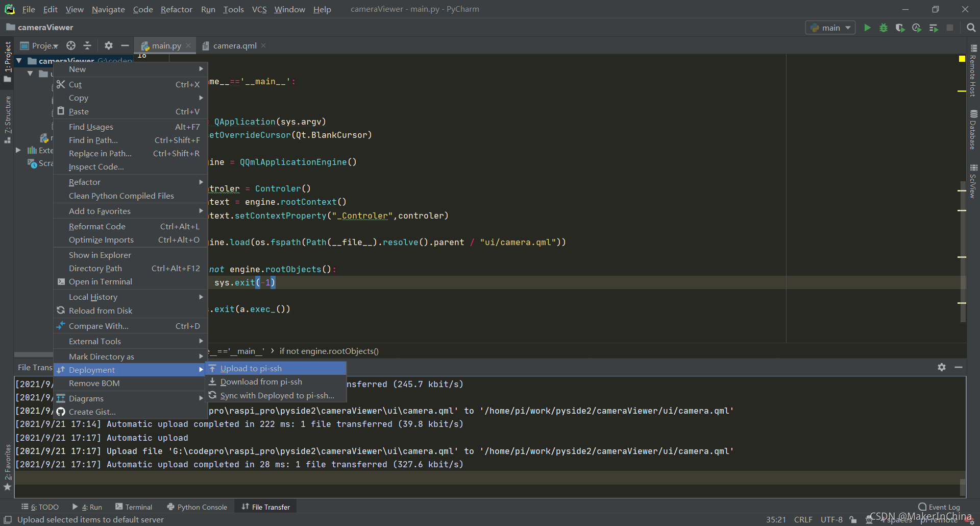This screenshot has height=526, width=980.
Task: Click the CRLF line separator indicator
Action: click(803, 519)
